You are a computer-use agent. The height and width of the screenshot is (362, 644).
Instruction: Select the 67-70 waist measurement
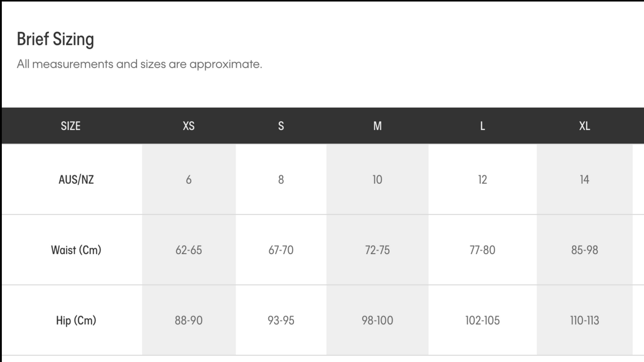pos(281,250)
